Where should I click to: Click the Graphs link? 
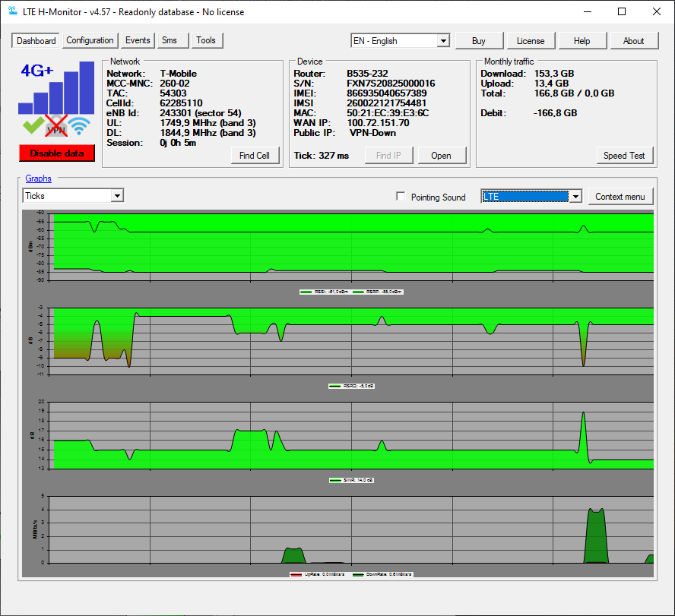click(38, 178)
